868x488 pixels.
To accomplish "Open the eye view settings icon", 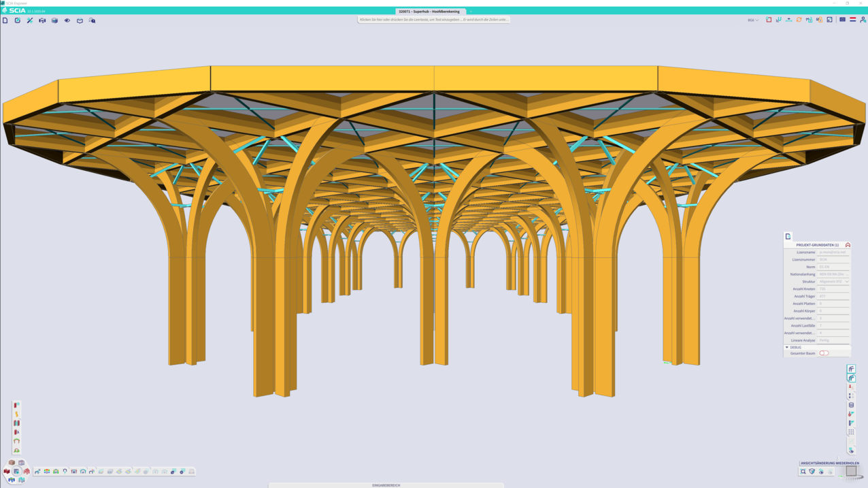I will [x=67, y=20].
